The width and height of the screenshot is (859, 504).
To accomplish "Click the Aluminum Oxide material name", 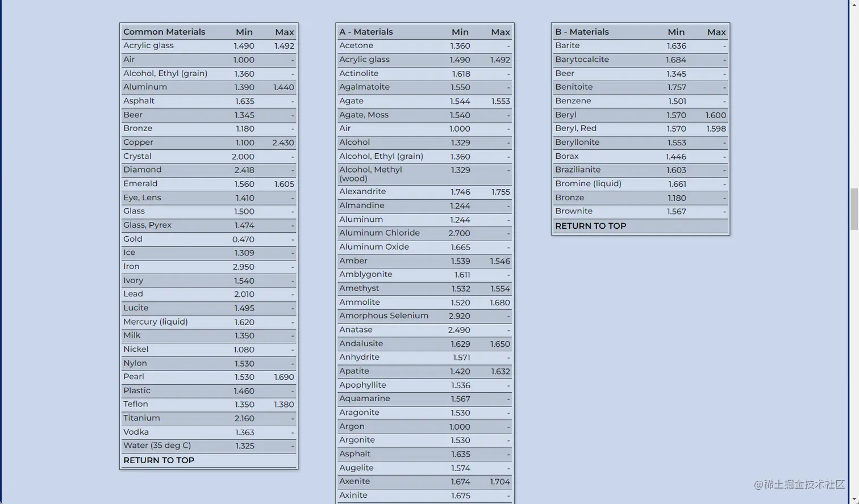I will click(x=374, y=247).
